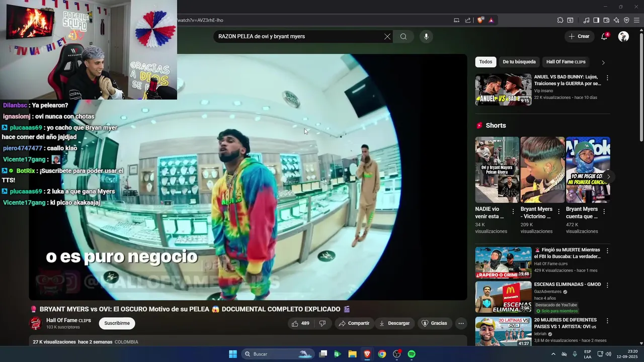Select the Hall Of Fame Clips chip
The image size is (644, 362).
click(x=566, y=62)
